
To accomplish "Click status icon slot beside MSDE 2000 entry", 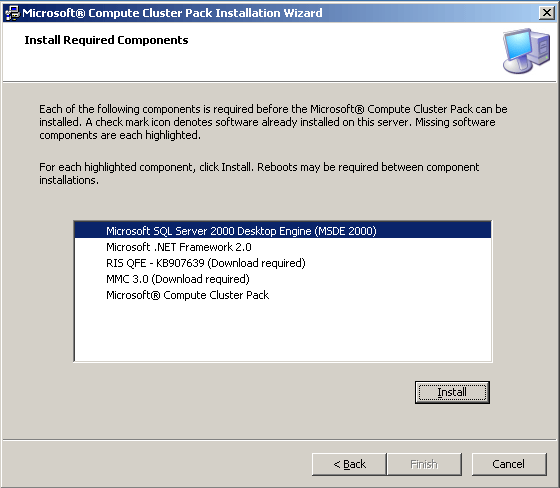I will (x=90, y=231).
